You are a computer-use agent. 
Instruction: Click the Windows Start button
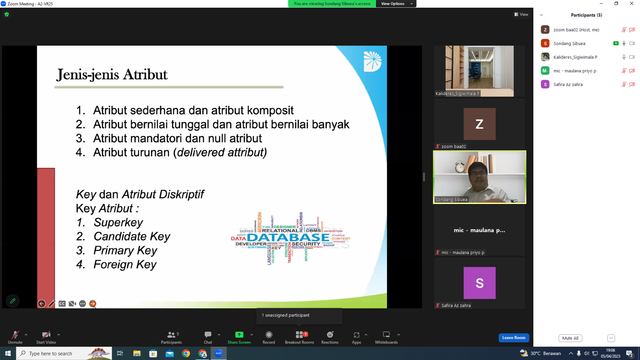click(8, 353)
